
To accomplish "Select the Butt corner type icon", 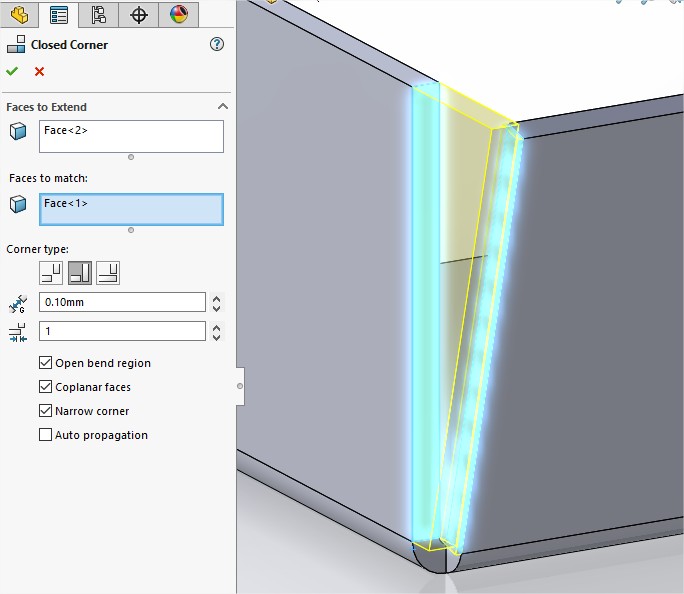I will click(x=51, y=272).
